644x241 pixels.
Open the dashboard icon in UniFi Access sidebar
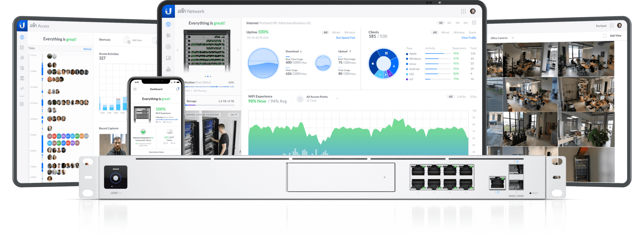coord(22,37)
